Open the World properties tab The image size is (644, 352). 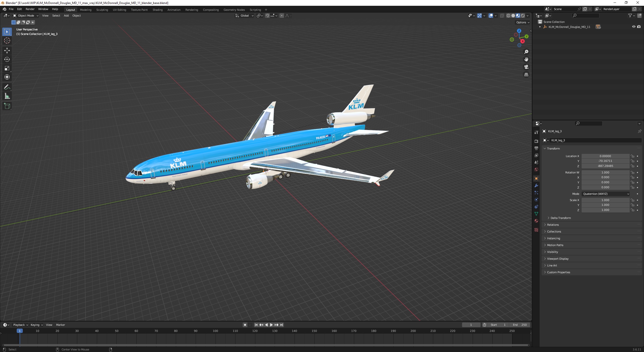click(x=536, y=169)
